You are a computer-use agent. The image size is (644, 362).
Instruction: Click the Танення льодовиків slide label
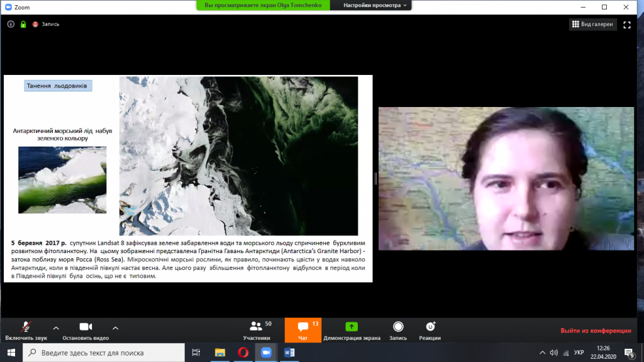click(x=58, y=86)
